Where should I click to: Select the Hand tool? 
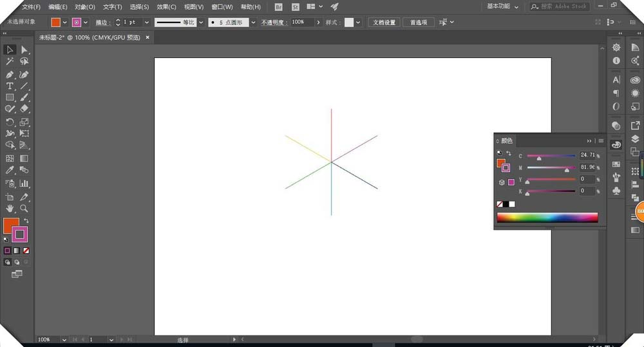(10, 209)
